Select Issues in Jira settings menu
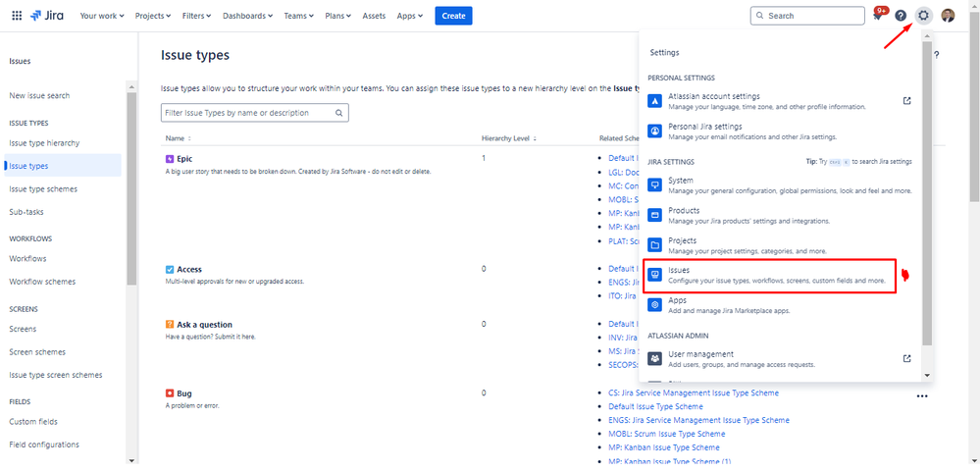The image size is (980, 471). [770, 275]
